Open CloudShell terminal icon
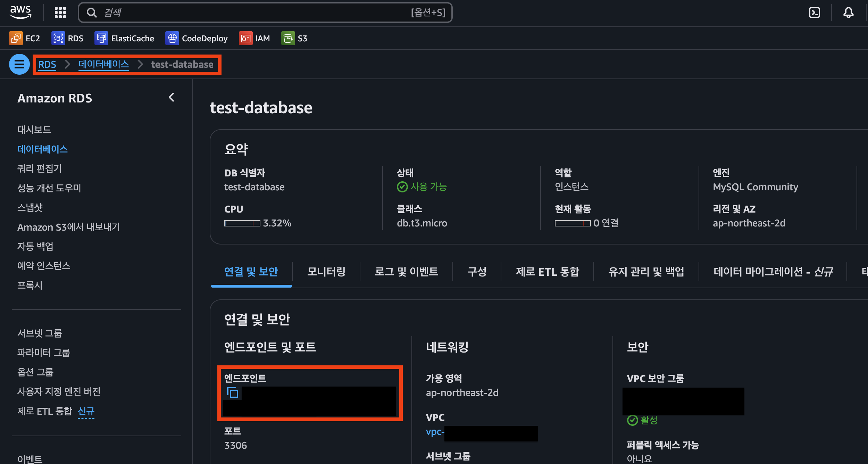This screenshot has width=868, height=464. 814,13
